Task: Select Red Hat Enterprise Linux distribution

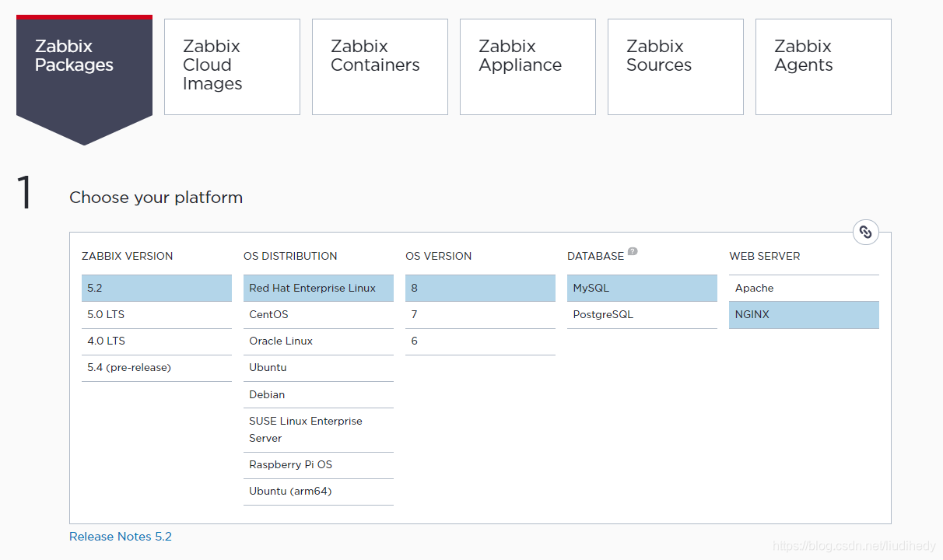Action: [318, 288]
